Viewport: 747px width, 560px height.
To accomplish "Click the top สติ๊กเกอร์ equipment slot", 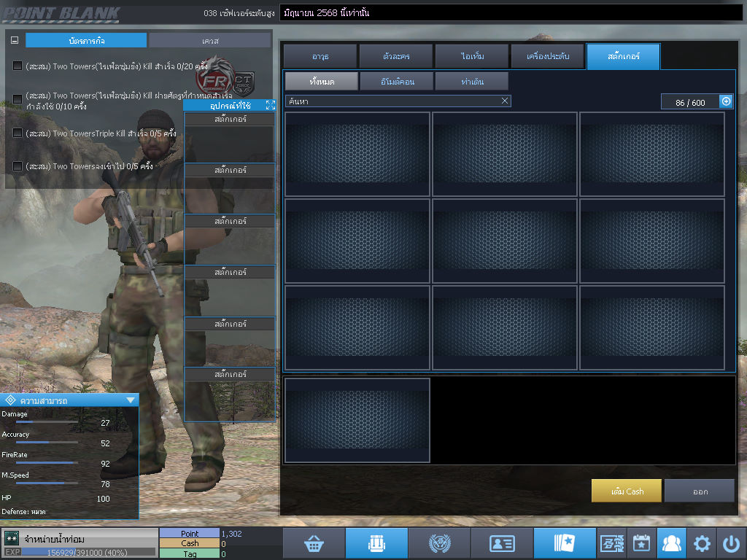I will 230,137.
